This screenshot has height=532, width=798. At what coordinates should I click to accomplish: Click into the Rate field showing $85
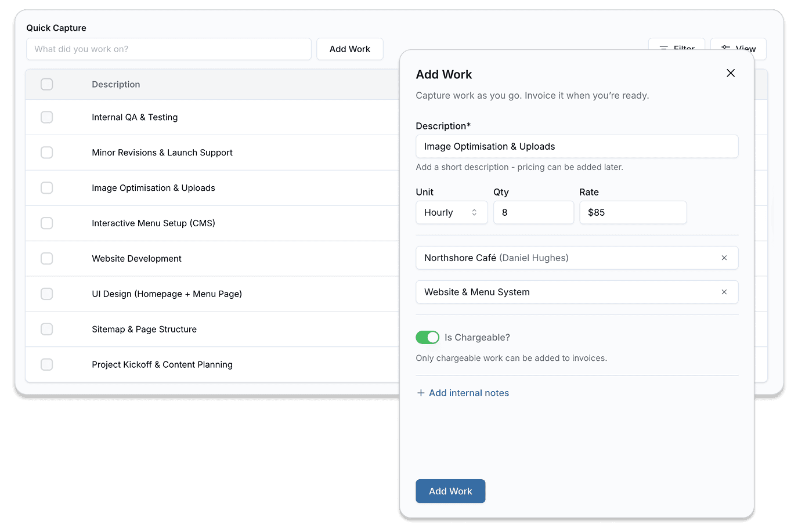coord(633,212)
